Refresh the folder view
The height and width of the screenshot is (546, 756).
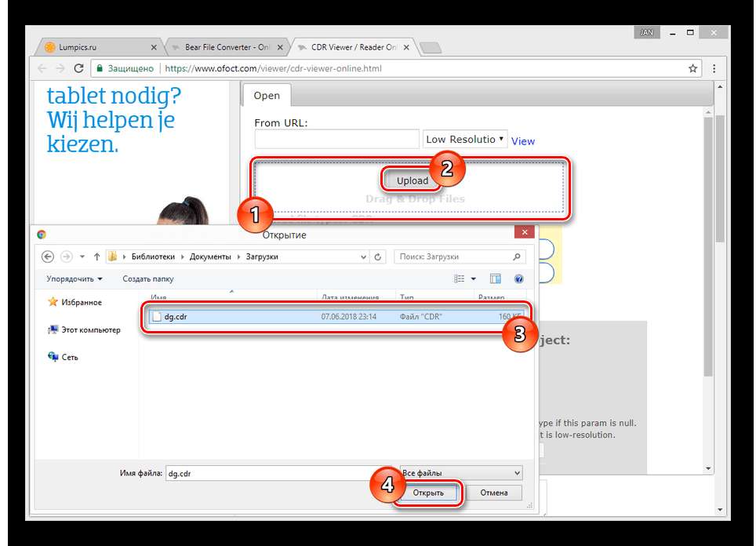(378, 257)
